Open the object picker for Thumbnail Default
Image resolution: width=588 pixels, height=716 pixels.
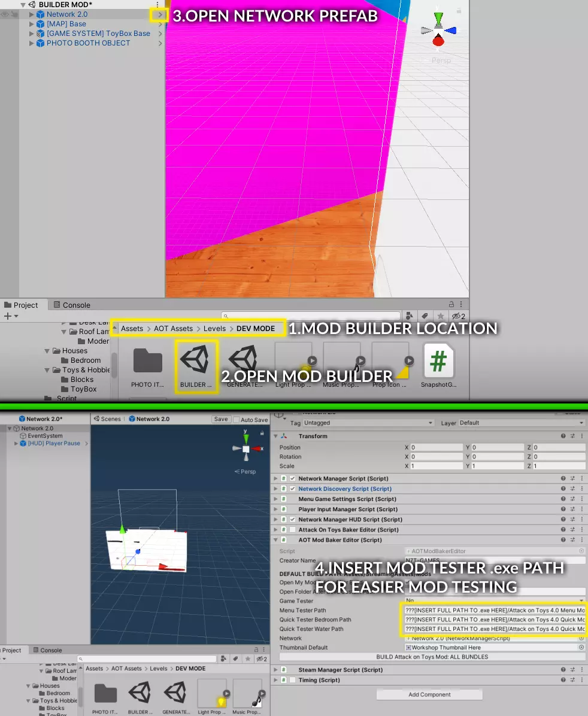581,648
